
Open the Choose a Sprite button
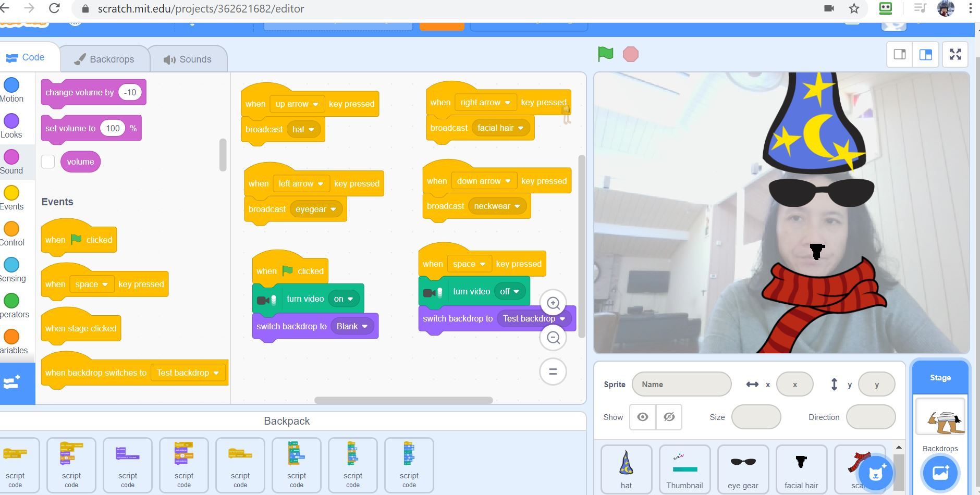click(876, 473)
